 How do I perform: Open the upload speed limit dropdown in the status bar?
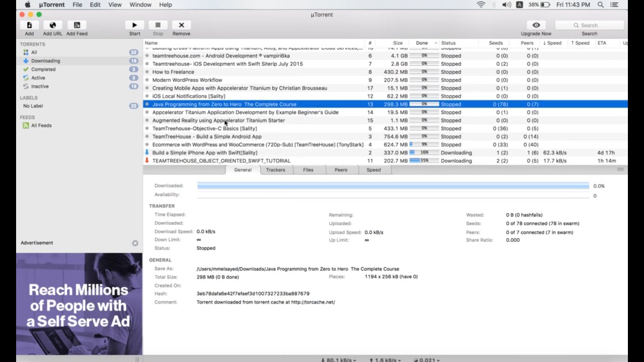click(x=385, y=360)
